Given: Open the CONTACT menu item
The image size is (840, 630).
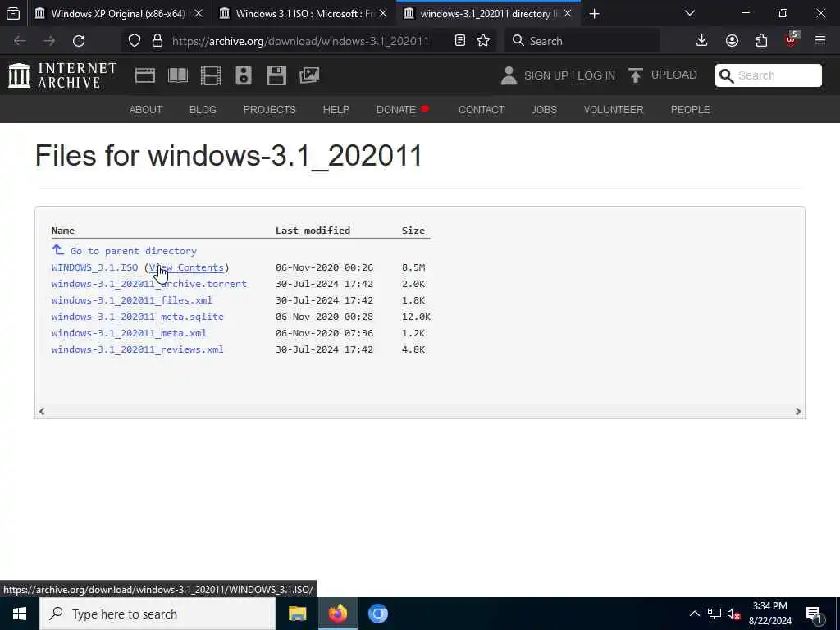Looking at the screenshot, I should [x=481, y=109].
